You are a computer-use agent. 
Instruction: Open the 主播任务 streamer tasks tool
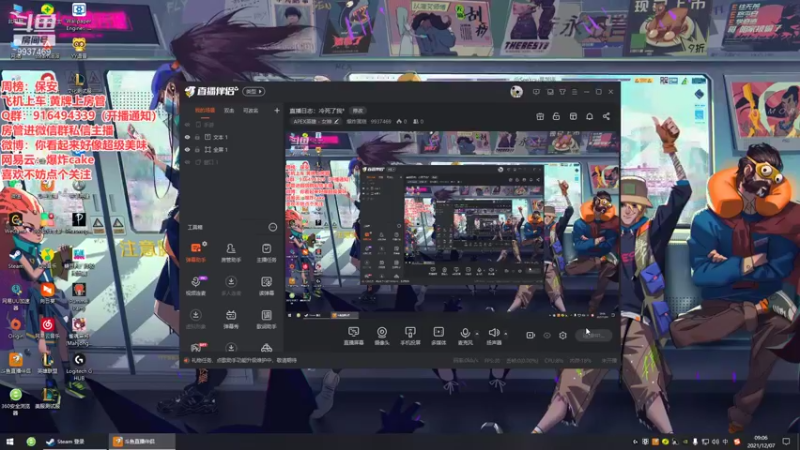266,253
